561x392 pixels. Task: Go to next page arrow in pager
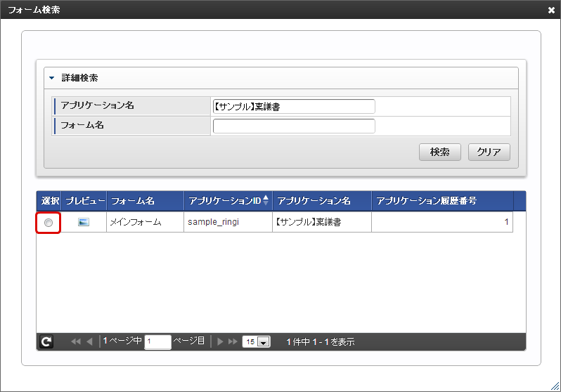[x=220, y=341]
